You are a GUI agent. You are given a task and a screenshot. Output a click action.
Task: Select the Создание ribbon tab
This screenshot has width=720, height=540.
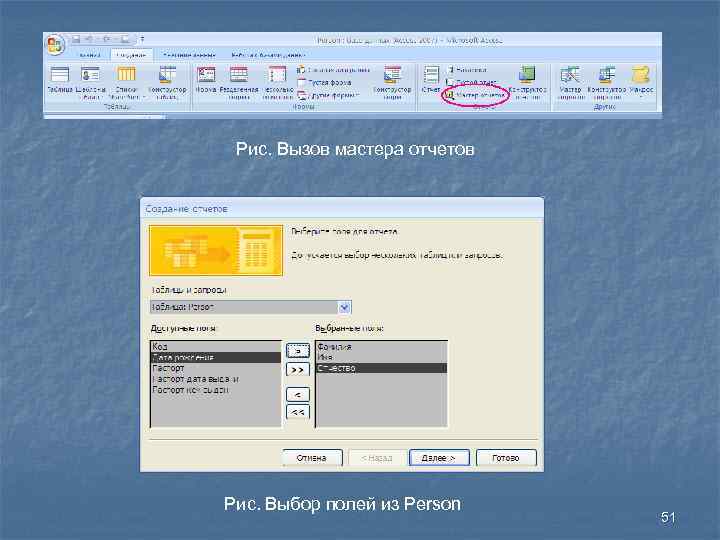click(x=131, y=55)
